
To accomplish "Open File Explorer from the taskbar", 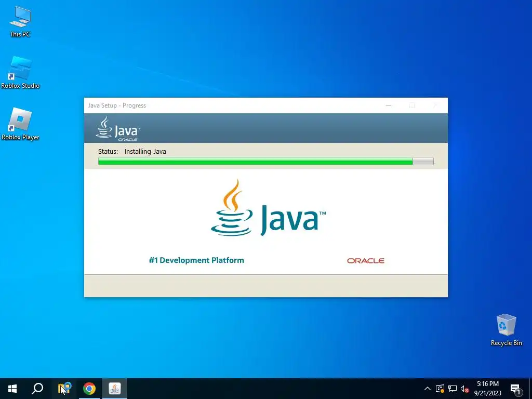I will point(64,389).
